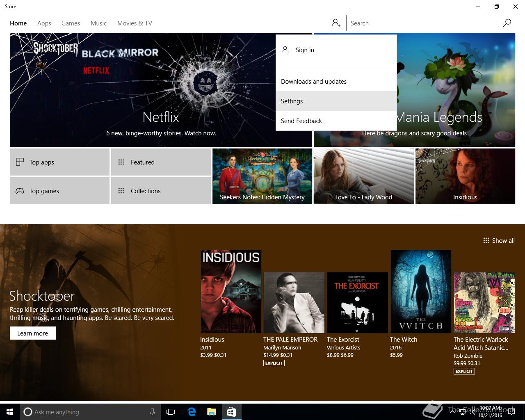Launch Microsoft Edge from taskbar

coord(192,412)
